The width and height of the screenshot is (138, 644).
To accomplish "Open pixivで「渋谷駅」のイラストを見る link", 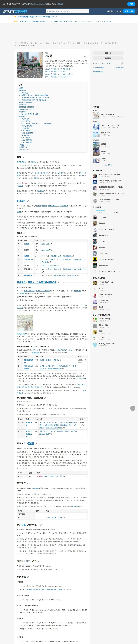I will pos(58,69).
